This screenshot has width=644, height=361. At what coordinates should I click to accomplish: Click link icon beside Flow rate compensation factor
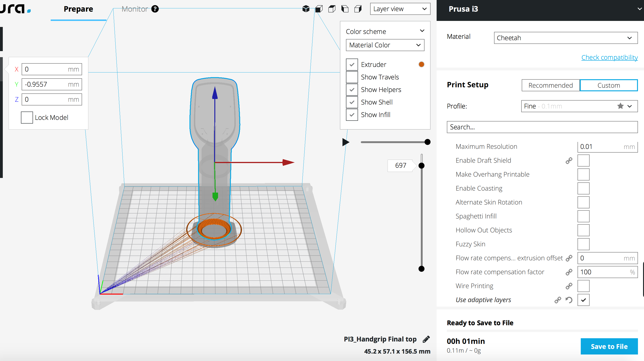click(x=569, y=272)
